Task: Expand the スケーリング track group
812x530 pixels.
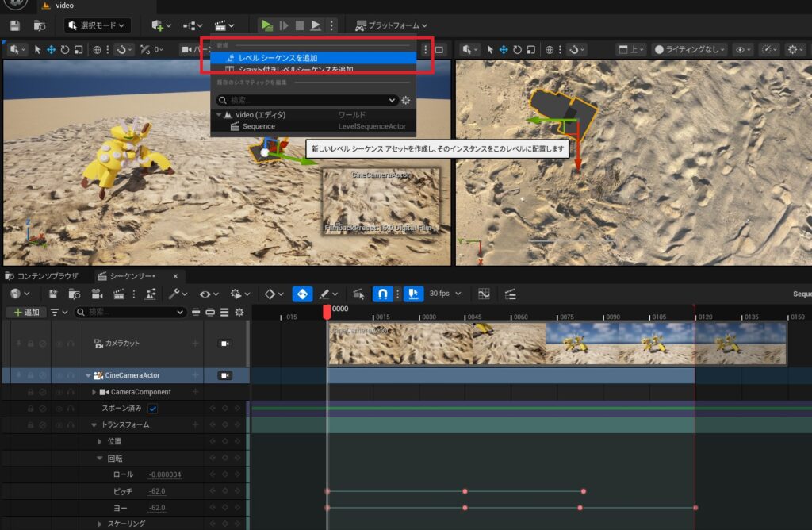Action: pyautogui.click(x=100, y=524)
